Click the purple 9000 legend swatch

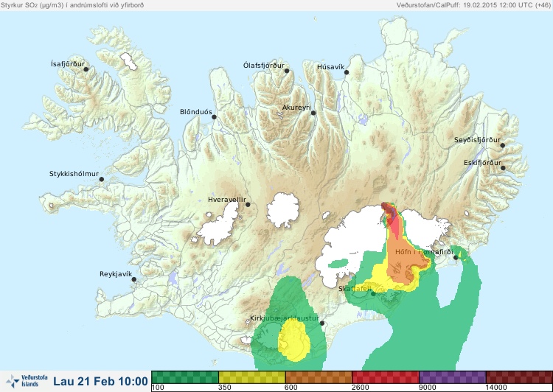(x=453, y=377)
